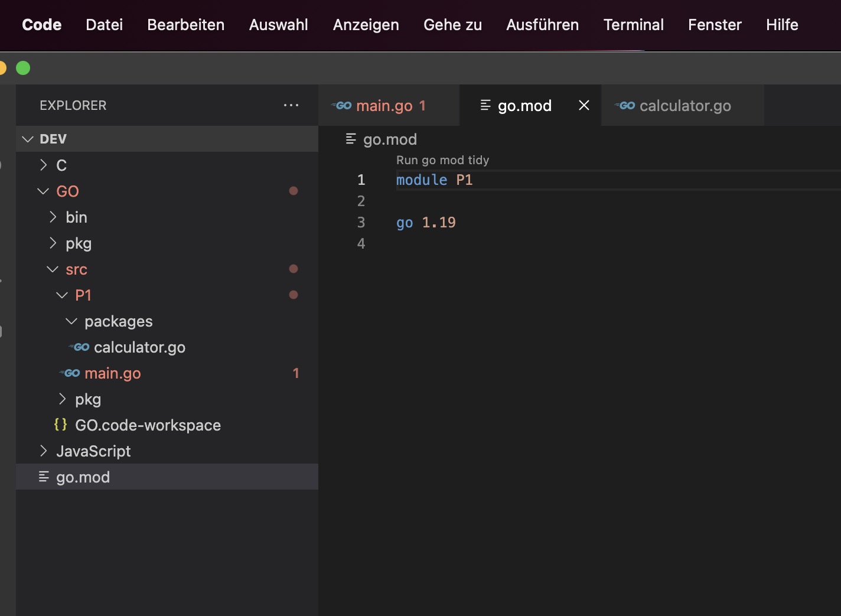Screen dimensions: 841x616
Task: Click the Go icon beside main.go in tree
Action: (x=70, y=373)
